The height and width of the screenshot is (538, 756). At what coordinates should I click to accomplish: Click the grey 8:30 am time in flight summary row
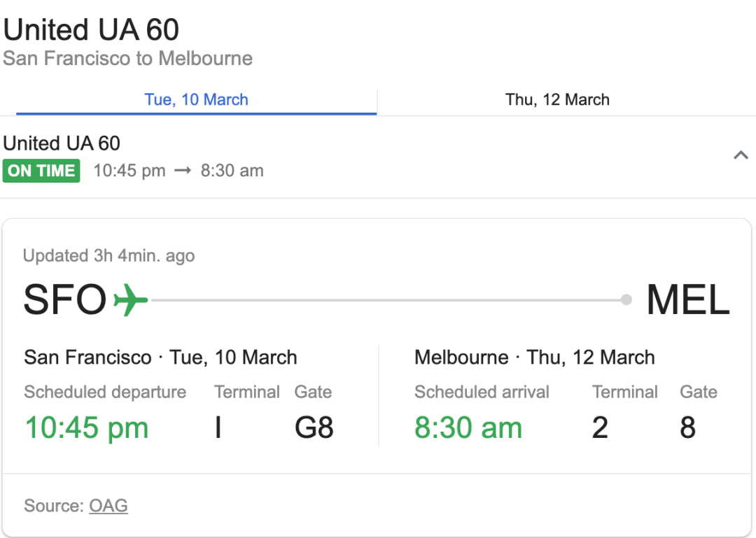[232, 171]
